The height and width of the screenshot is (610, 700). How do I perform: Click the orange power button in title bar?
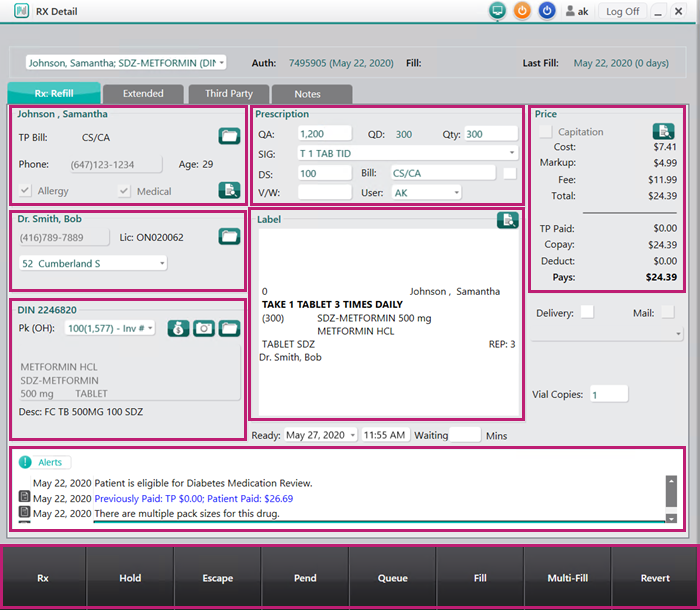pyautogui.click(x=522, y=11)
